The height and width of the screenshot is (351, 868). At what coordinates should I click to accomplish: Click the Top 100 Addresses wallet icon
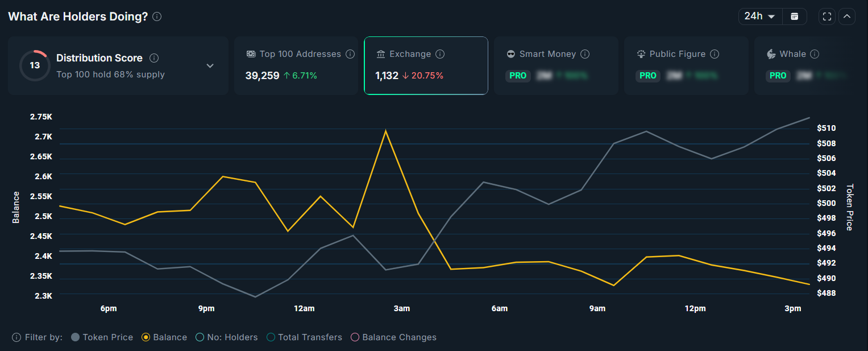coord(251,53)
